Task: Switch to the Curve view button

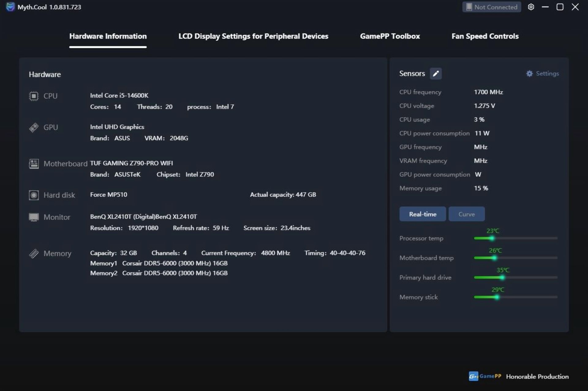Action: coord(466,214)
